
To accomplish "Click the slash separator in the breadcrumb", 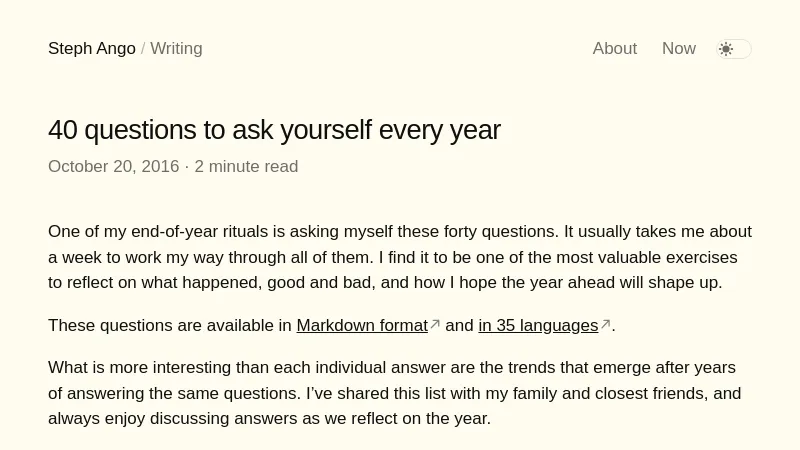I will [x=143, y=49].
